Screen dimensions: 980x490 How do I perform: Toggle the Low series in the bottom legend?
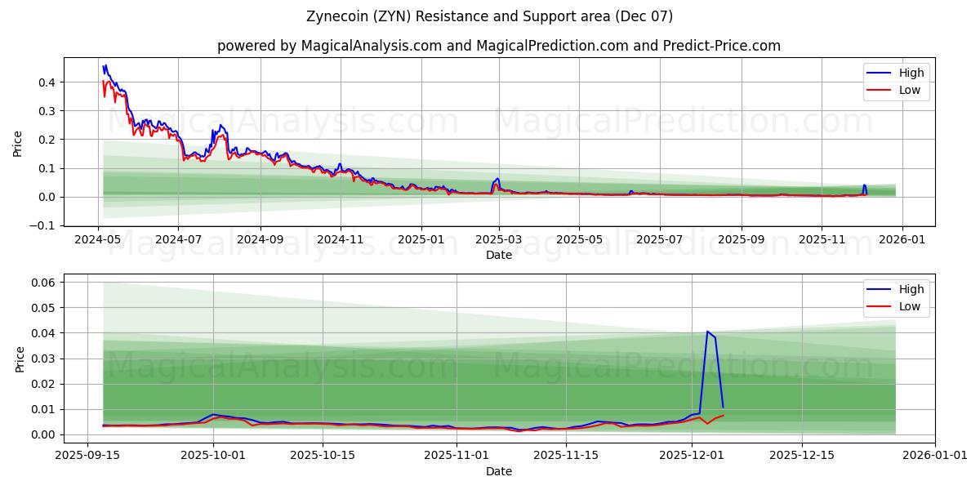(x=908, y=306)
